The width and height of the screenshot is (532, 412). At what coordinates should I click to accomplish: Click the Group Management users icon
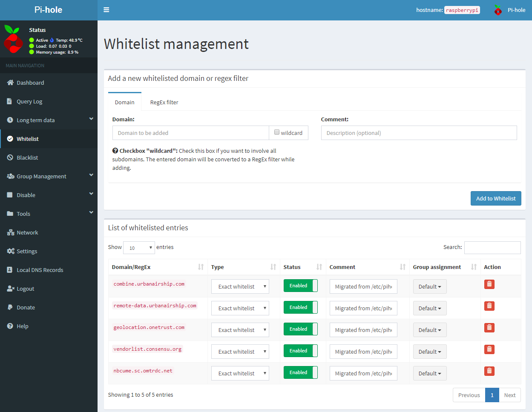[11, 176]
